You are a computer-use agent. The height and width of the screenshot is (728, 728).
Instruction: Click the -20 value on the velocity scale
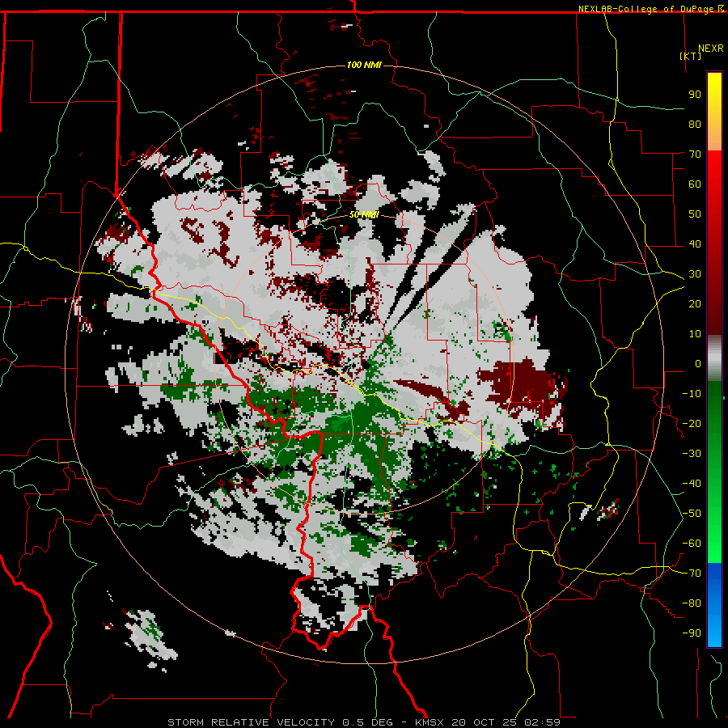coord(692,424)
